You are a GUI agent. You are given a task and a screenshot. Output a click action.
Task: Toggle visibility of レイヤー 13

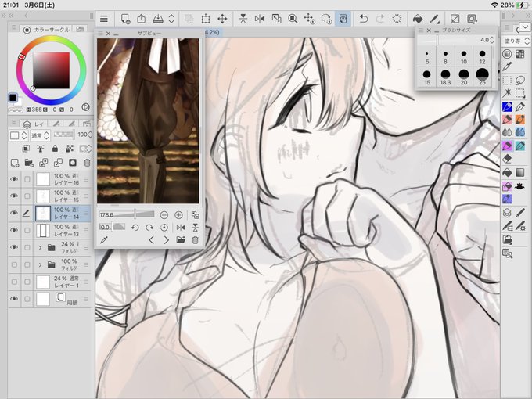point(14,230)
